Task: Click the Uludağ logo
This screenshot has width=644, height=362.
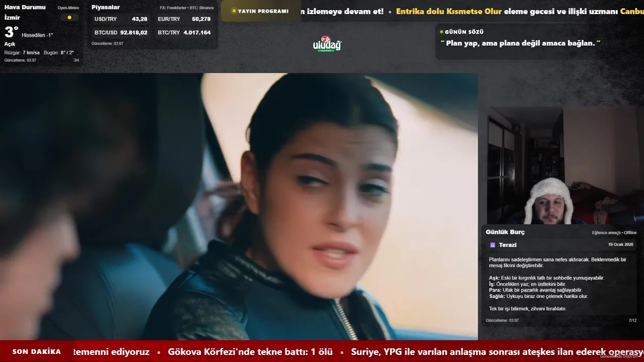Action: click(x=327, y=44)
